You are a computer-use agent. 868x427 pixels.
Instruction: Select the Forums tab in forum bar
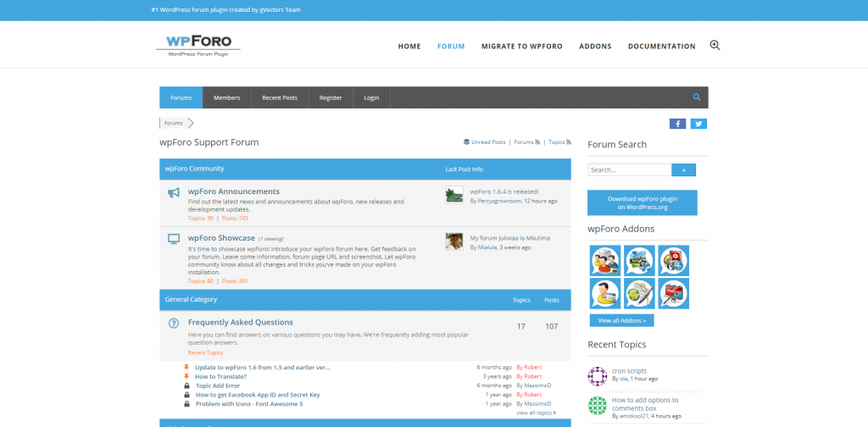181,97
